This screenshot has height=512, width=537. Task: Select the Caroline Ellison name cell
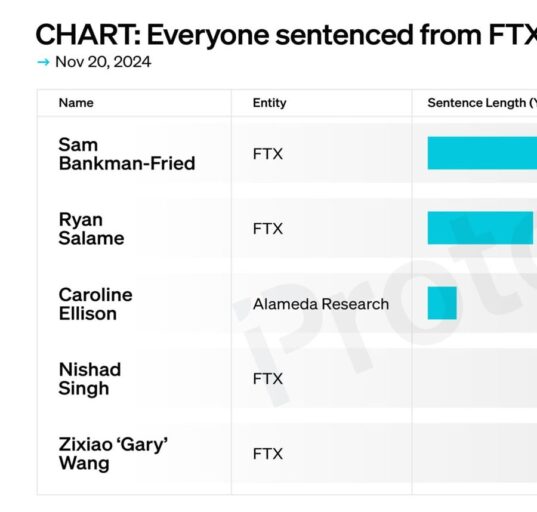(x=96, y=304)
